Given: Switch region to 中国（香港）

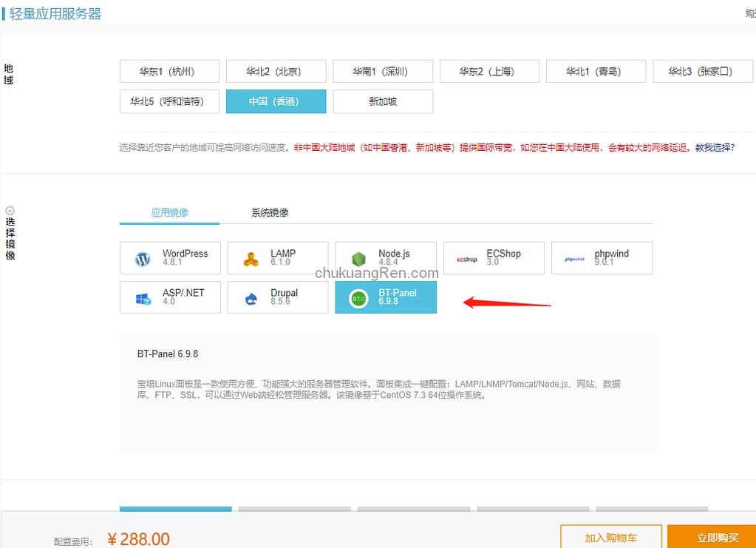Looking at the screenshot, I should click(x=276, y=101).
